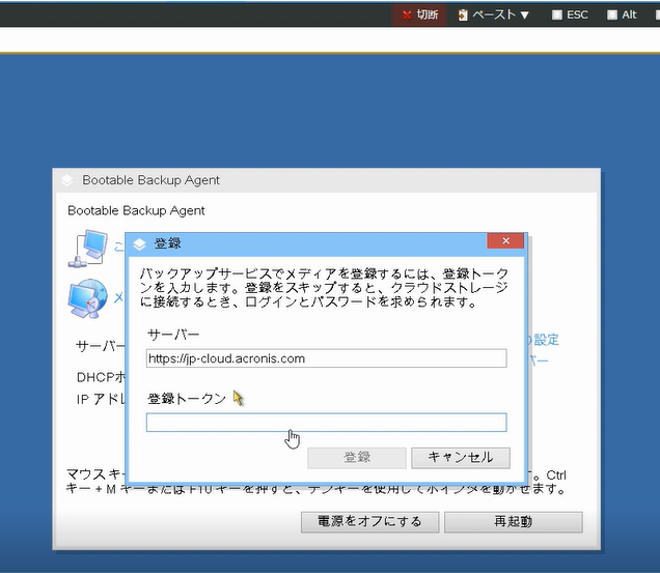This screenshot has width=660, height=573.
Task: Click the キャンセル button
Action: click(x=460, y=458)
